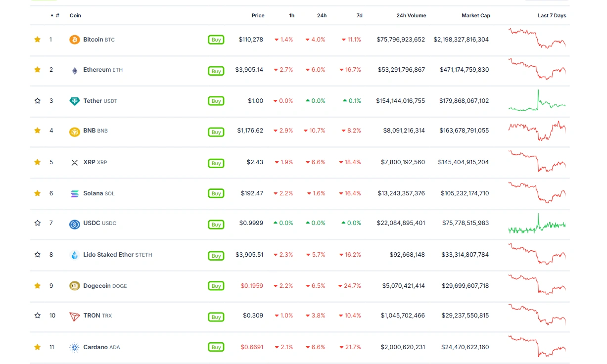Unfavorite Bitcoin using its star
The width and height of the screenshot is (607, 364).
click(x=38, y=40)
